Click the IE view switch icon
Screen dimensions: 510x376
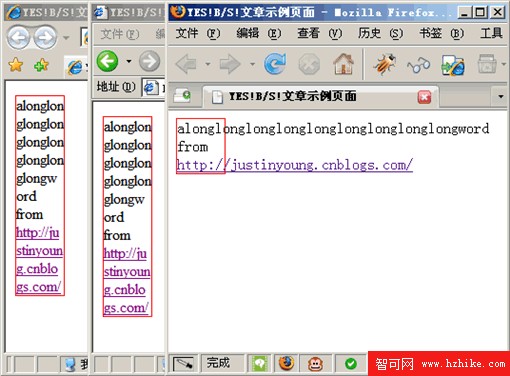(453, 65)
